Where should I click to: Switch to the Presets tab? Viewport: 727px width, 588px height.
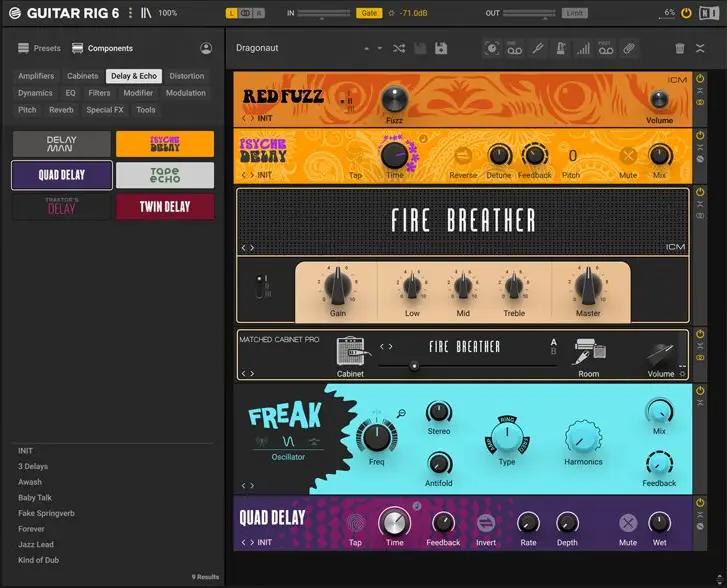(39, 48)
